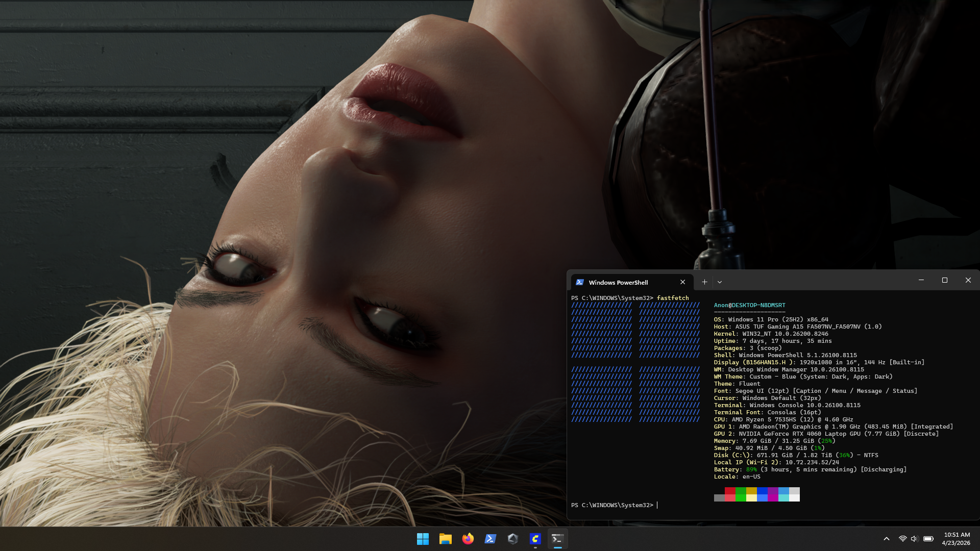Open the terminal new-tab dropdown arrow

coord(720,282)
